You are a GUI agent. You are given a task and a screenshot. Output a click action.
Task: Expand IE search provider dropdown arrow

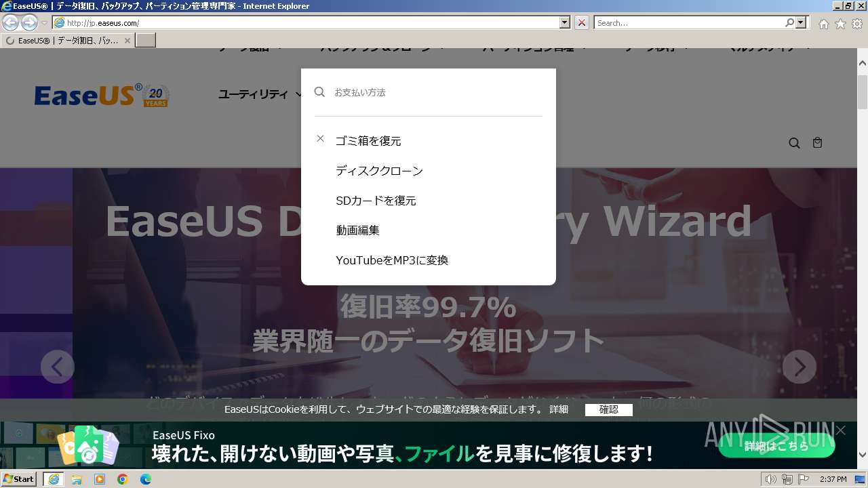(x=802, y=23)
